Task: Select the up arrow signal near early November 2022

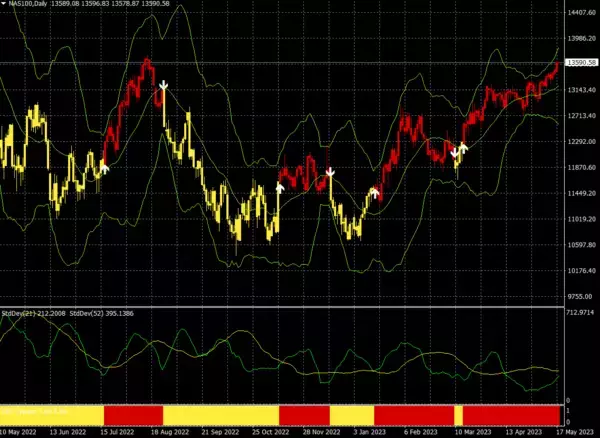Action: coord(280,185)
